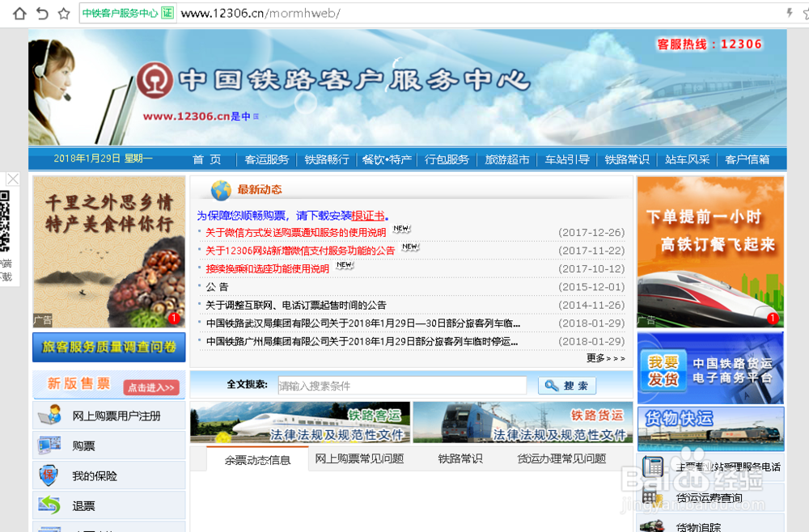Viewport: 809px width, 532px height.
Task: Open 站车风采 menu item
Action: [687, 159]
